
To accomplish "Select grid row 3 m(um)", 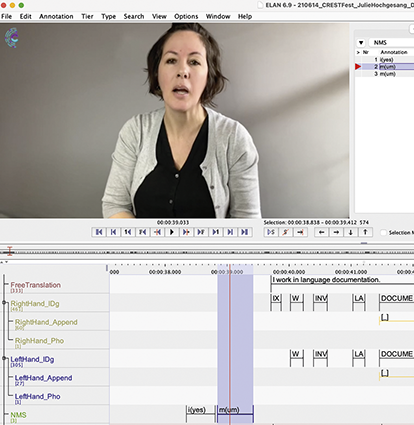I will pos(384,74).
